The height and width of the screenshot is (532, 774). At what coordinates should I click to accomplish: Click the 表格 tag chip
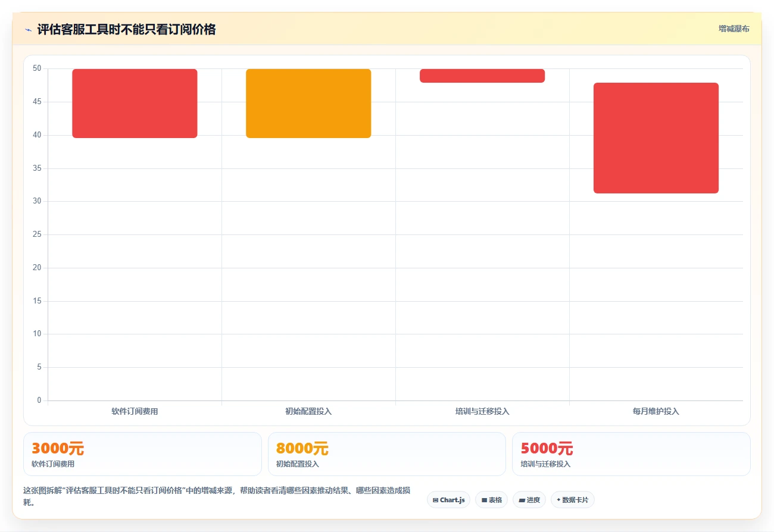click(x=491, y=500)
